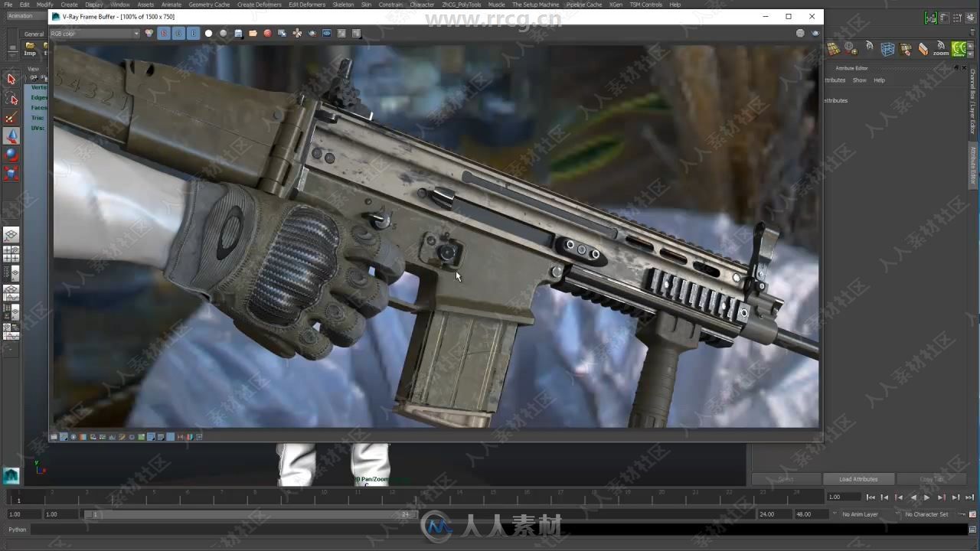Close the Attribute Editor panel
The height and width of the screenshot is (551, 980).
pos(965,68)
